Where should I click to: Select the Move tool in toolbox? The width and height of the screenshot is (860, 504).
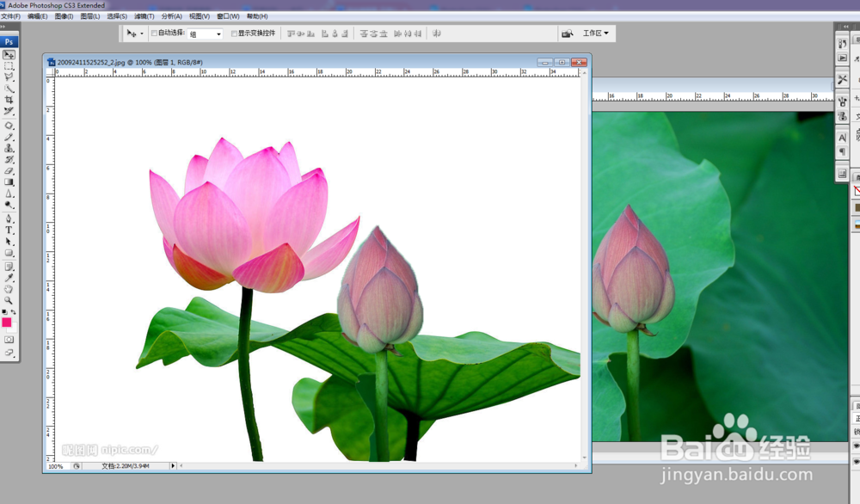point(9,55)
